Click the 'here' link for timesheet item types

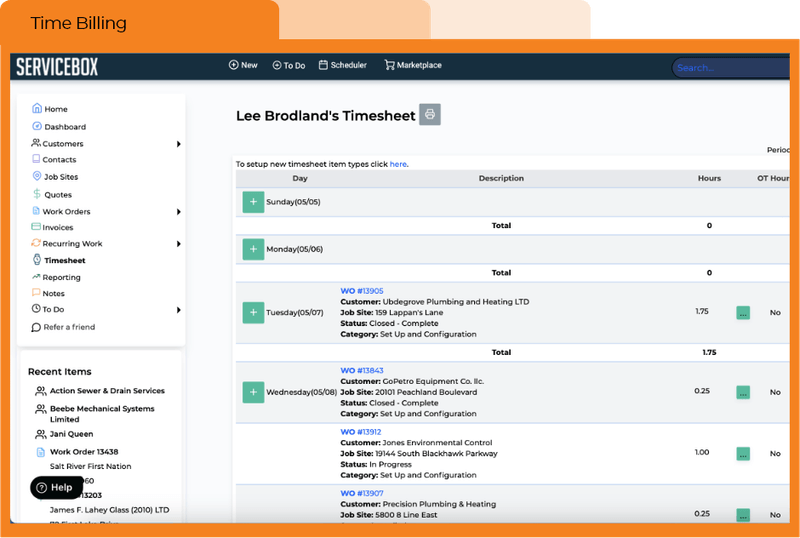click(x=398, y=164)
